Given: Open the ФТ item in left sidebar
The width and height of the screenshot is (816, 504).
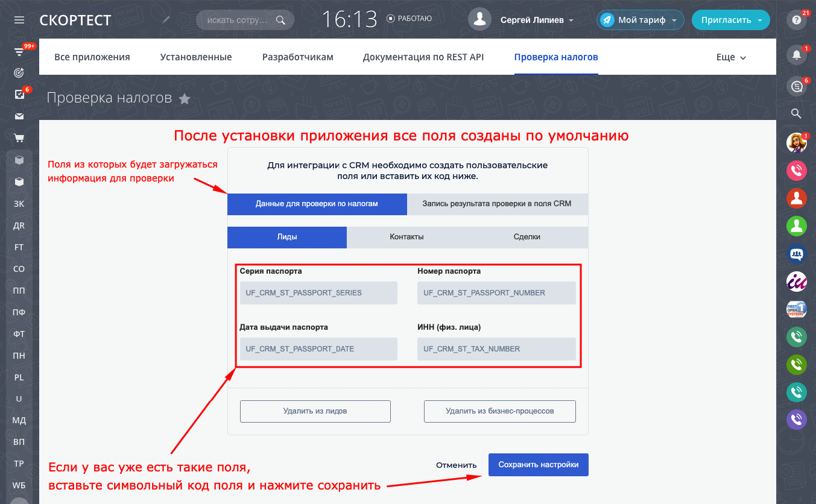Looking at the screenshot, I should click(x=19, y=334).
